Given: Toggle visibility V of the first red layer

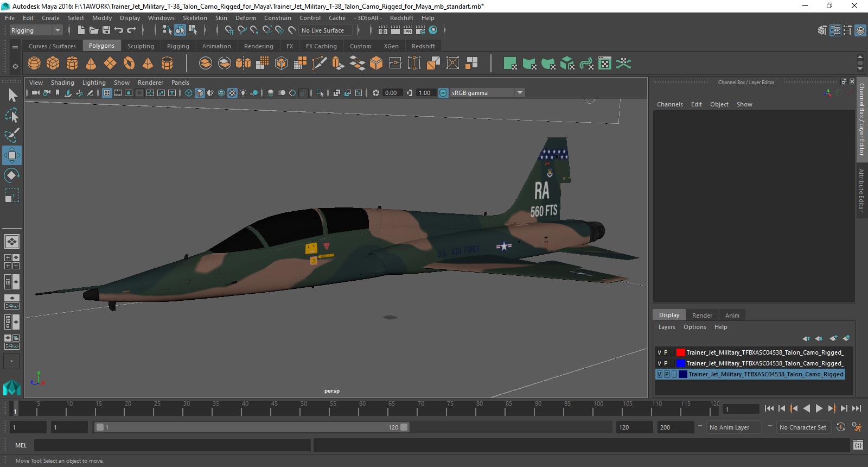Looking at the screenshot, I should coord(659,352).
